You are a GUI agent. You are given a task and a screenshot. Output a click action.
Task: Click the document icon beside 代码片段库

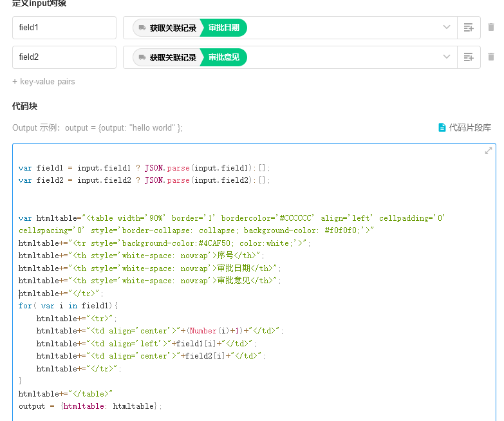[x=442, y=127]
